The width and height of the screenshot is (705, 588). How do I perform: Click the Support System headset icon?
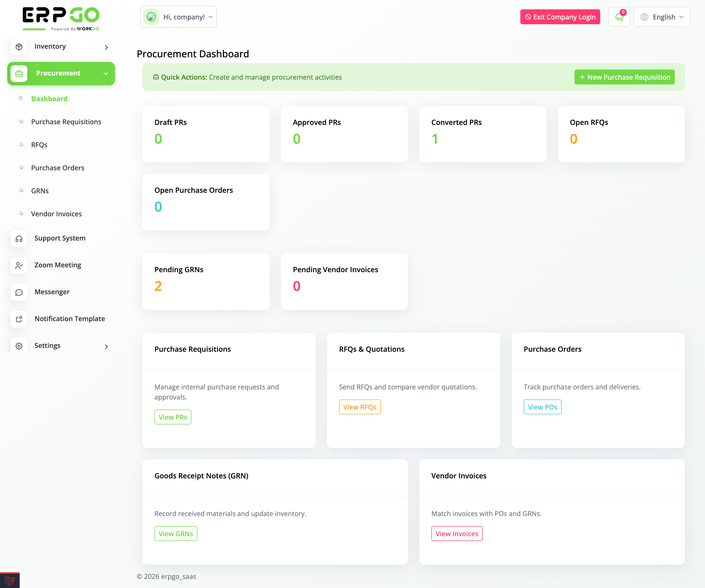pos(19,238)
